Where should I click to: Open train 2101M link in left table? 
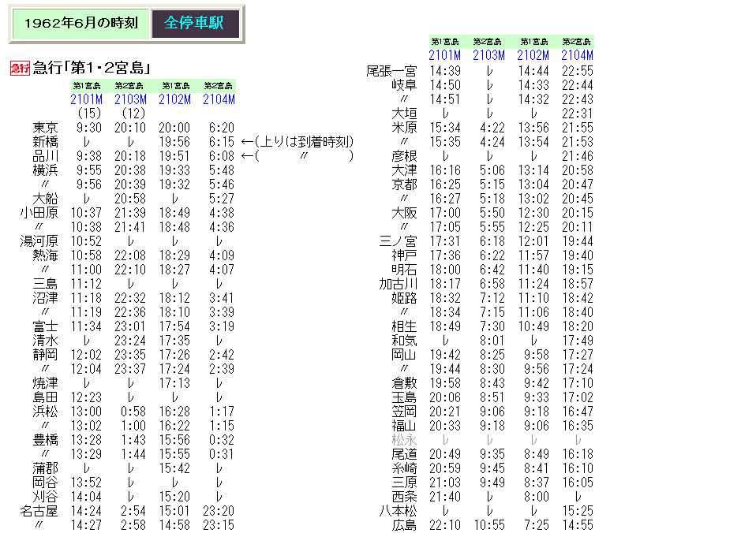[86, 99]
